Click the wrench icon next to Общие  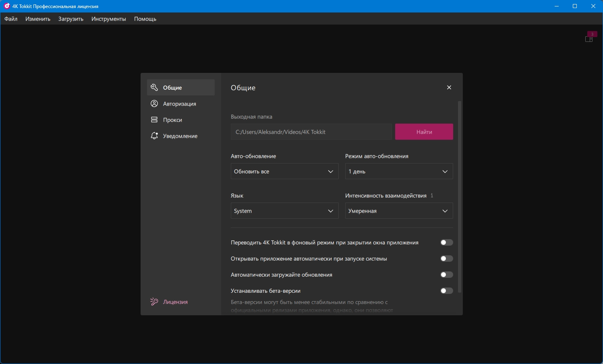[154, 87]
